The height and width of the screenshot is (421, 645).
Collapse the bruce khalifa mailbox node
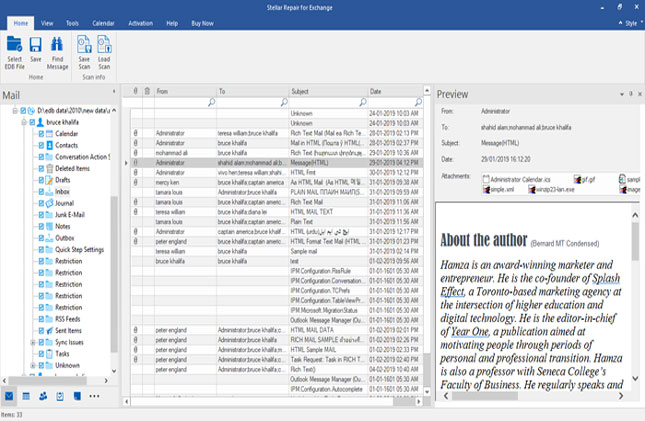click(x=24, y=122)
